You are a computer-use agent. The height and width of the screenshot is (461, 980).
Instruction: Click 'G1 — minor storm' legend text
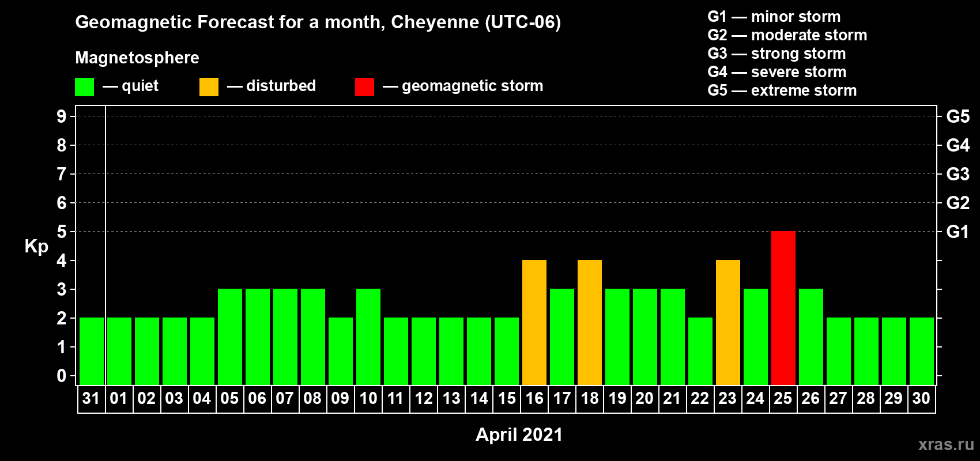(774, 17)
